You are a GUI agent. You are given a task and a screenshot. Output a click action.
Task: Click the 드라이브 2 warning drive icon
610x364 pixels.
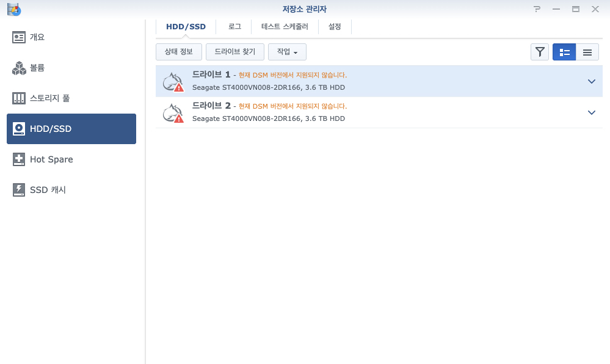pos(173,113)
